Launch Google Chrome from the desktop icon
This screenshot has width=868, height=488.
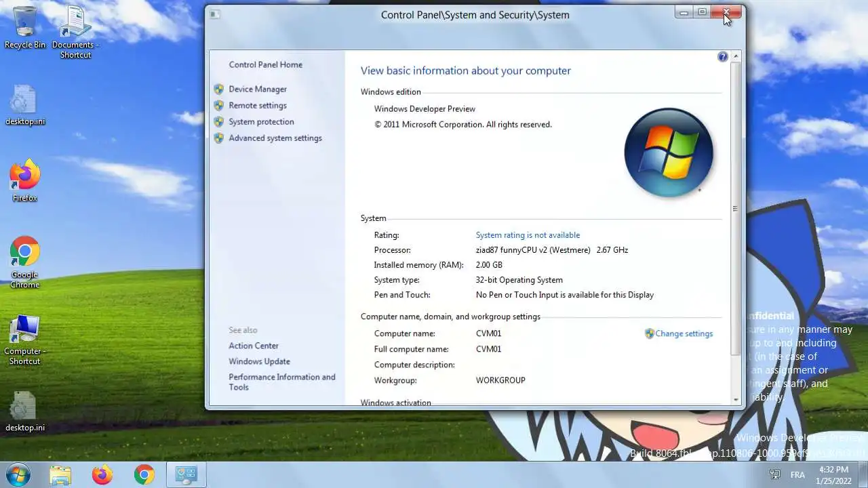25,262
